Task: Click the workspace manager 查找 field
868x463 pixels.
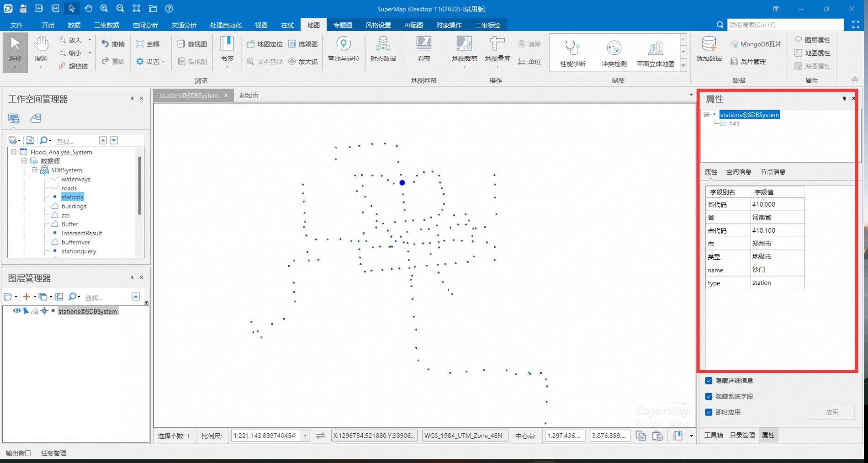Action: coord(76,141)
